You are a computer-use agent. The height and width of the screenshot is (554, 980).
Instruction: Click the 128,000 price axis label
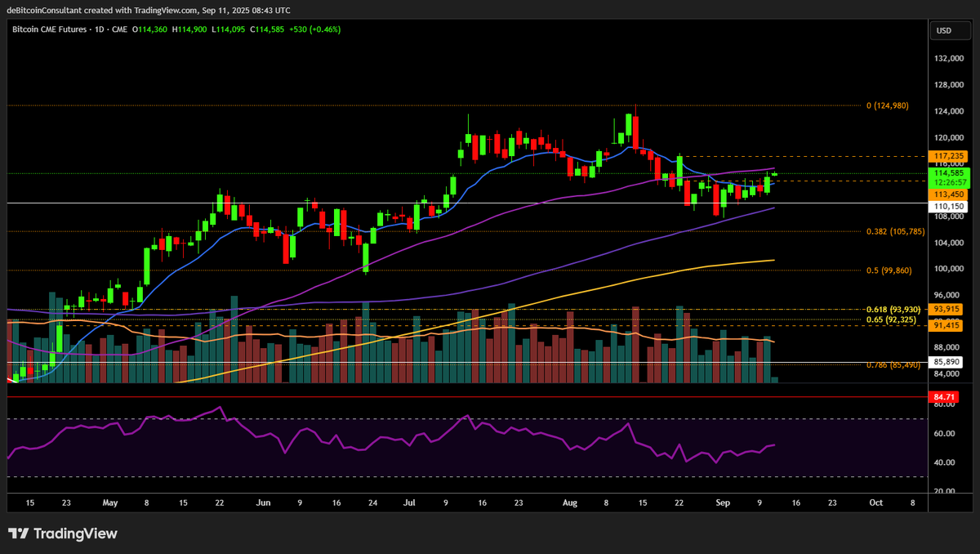click(x=948, y=85)
